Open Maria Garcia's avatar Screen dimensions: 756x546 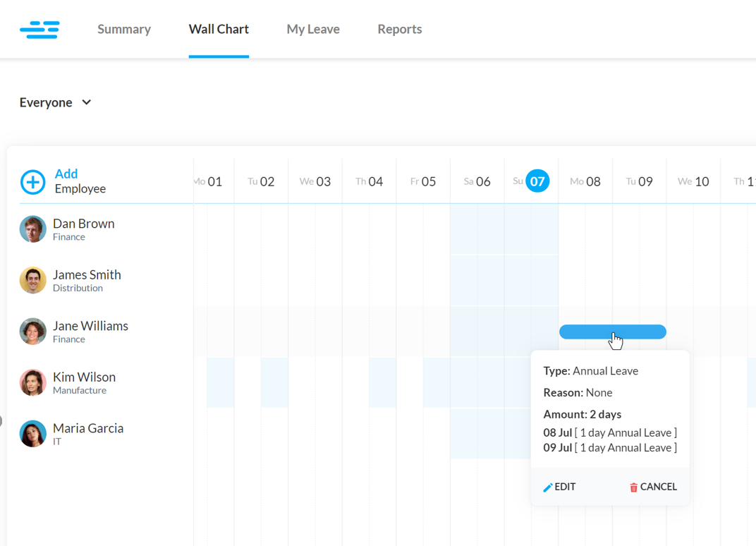tap(32, 433)
